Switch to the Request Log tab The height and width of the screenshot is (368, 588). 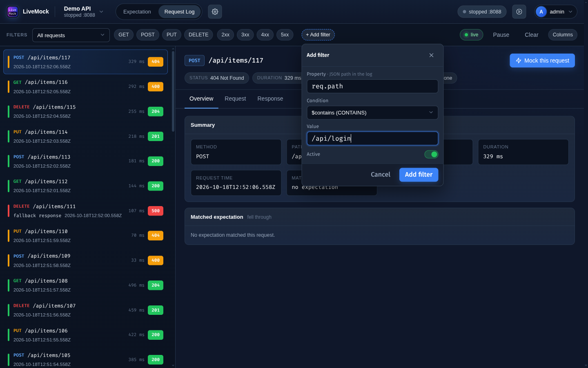pos(179,12)
